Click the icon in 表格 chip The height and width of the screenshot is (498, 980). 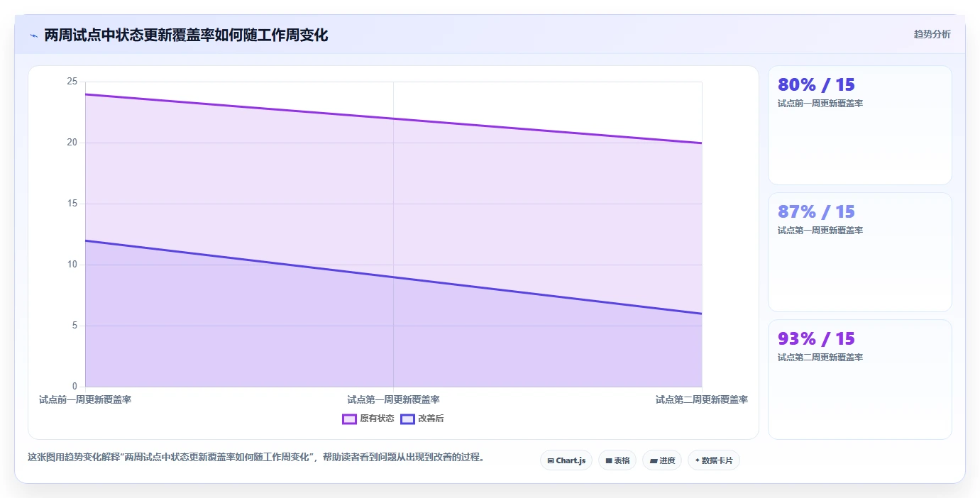click(x=609, y=461)
